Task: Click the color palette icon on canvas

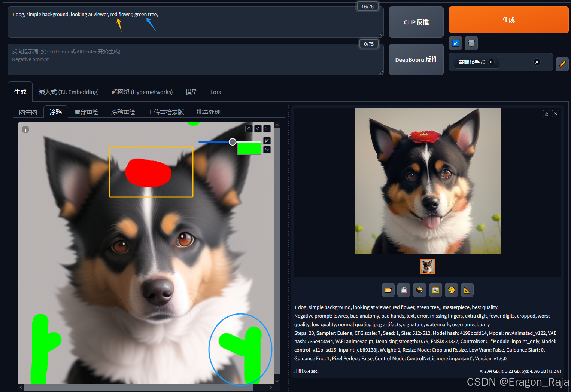Action: pyautogui.click(x=267, y=150)
